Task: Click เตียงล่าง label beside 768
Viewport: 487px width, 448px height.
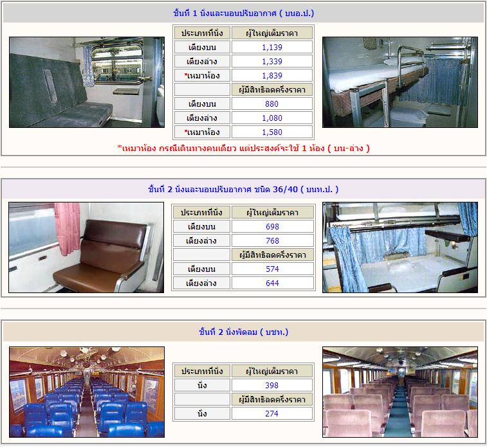Action: pos(201,241)
